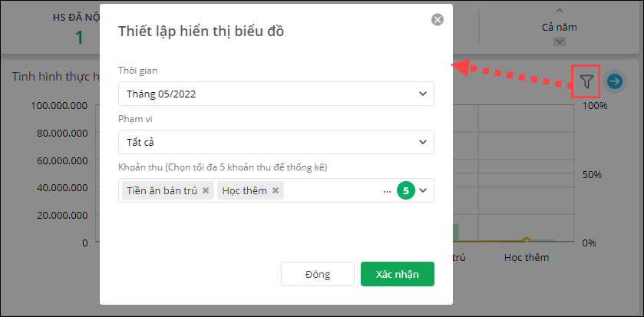The width and height of the screenshot is (644, 317).
Task: Remove the 'Học thêm' tag
Action: pyautogui.click(x=276, y=190)
